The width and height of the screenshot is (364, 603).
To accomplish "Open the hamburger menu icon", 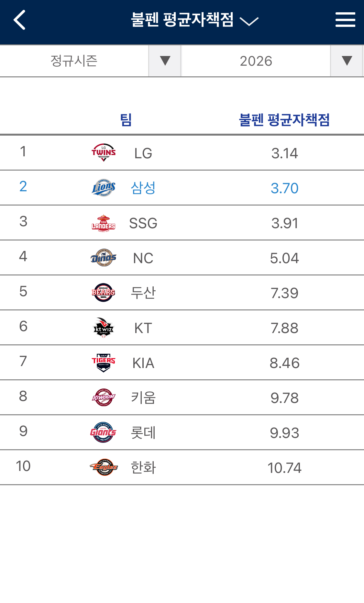I will pos(345,20).
